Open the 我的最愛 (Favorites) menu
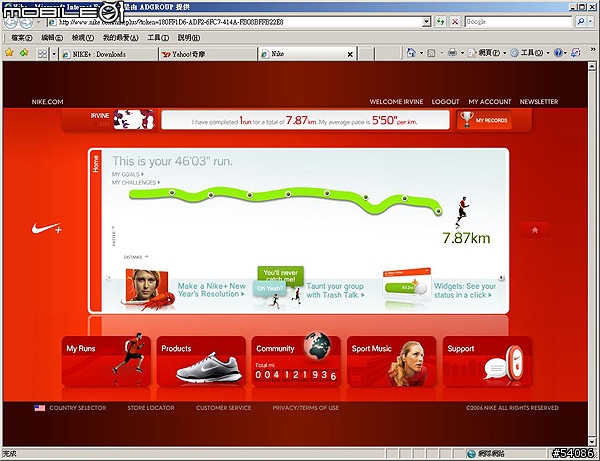This screenshot has width=600, height=461. tap(121, 37)
